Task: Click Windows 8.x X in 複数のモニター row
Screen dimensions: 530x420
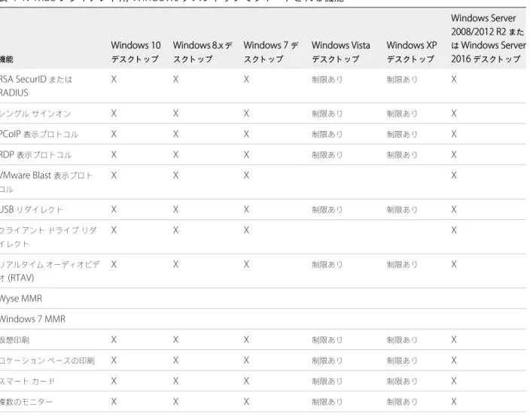Action: (x=175, y=401)
